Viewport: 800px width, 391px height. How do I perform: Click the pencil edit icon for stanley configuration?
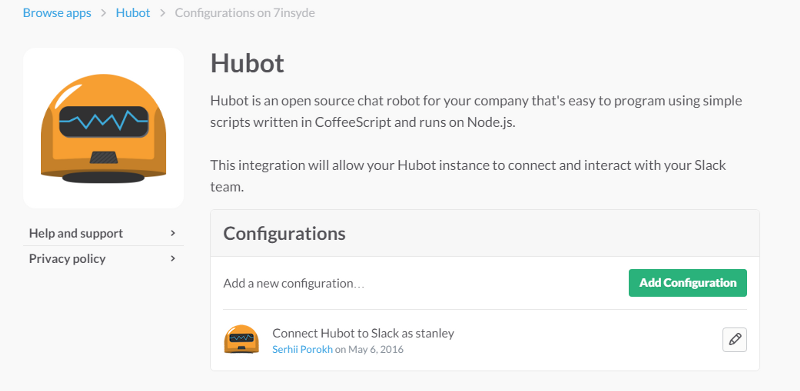[x=734, y=339]
